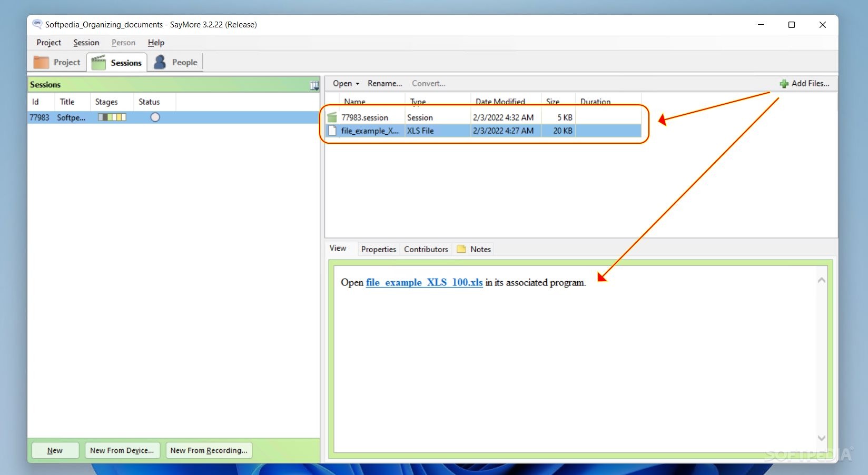
Task: Switch to the Project view tab
Action: 57,62
